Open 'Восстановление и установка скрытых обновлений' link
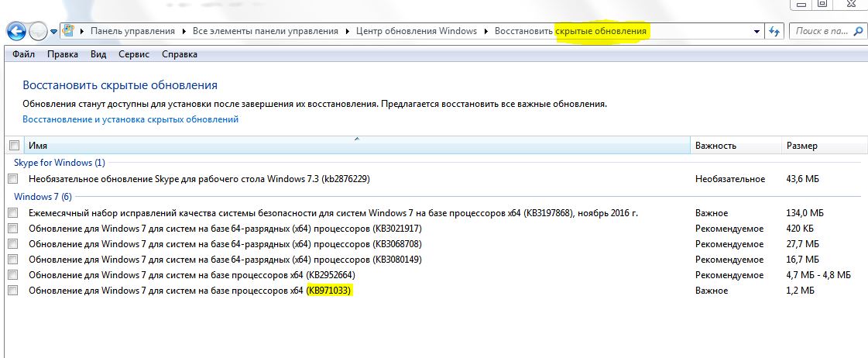 click(131, 119)
